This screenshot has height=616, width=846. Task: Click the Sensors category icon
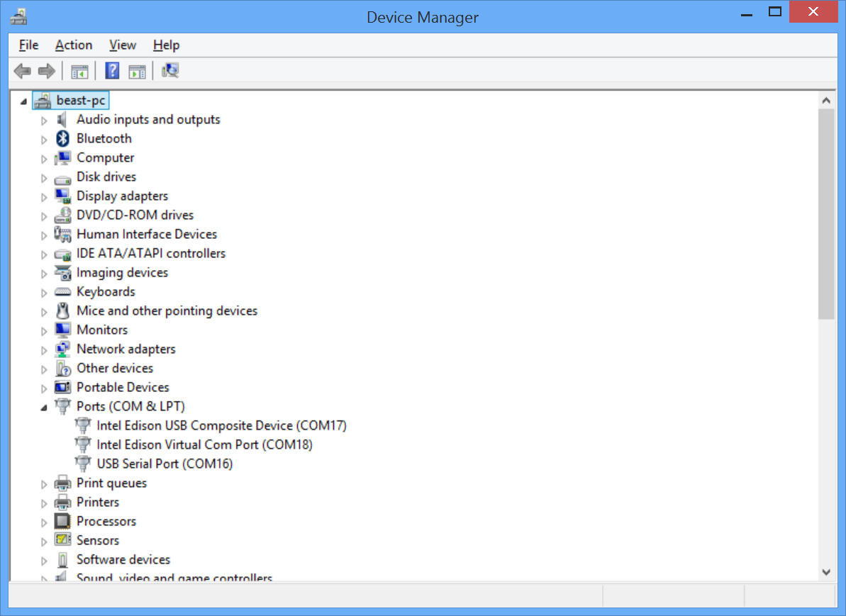pos(62,540)
